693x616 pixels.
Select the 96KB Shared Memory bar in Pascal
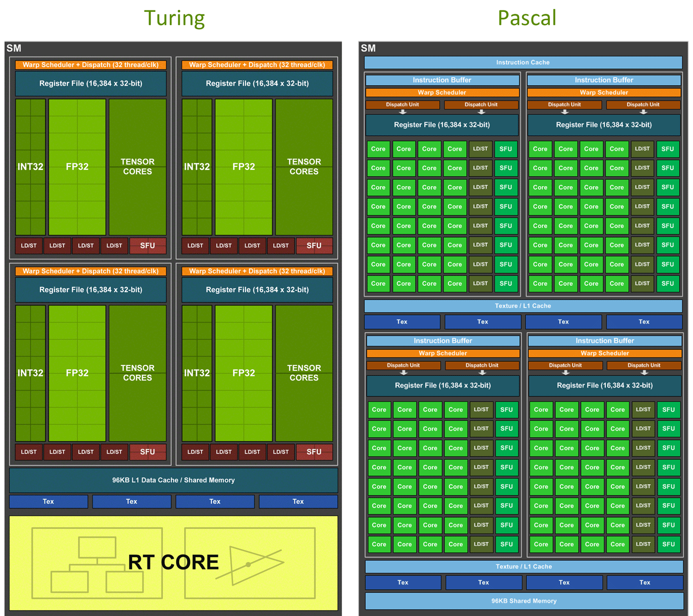click(524, 601)
